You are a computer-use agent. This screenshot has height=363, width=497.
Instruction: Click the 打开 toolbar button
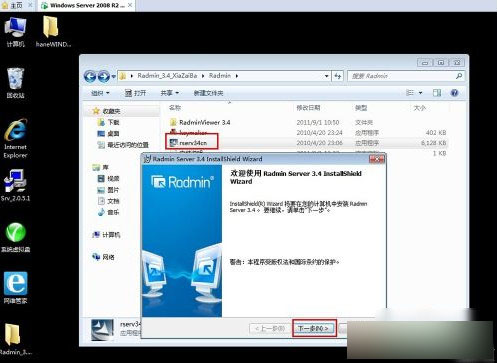pos(135,93)
